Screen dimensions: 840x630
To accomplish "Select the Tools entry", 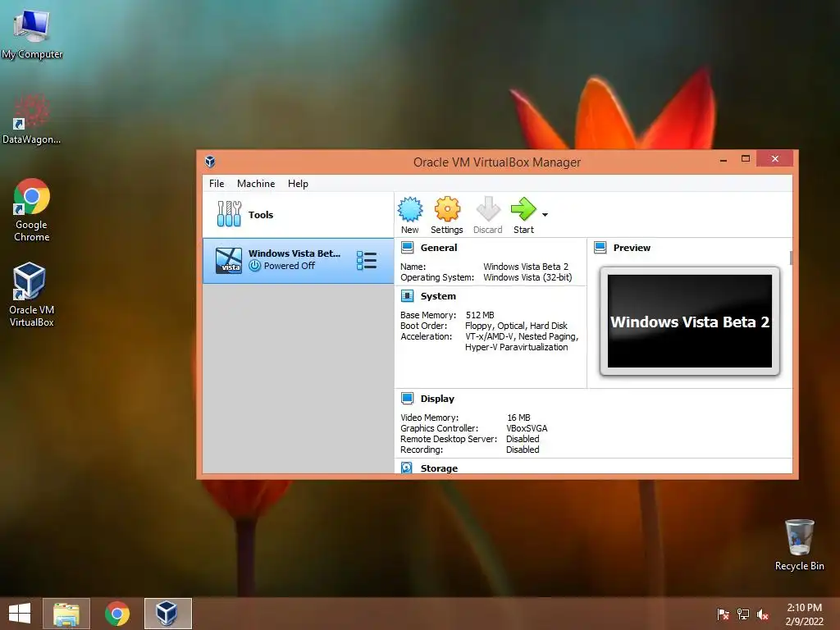I will (298, 215).
